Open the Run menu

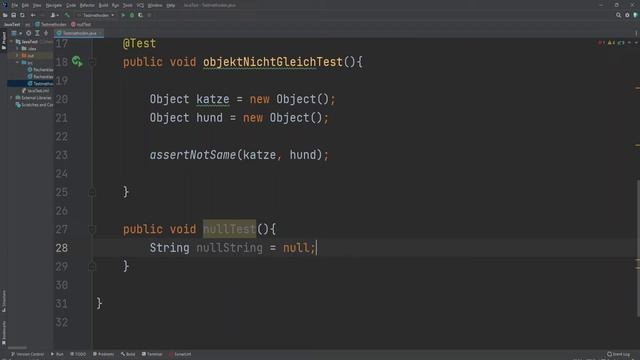point(116,5)
